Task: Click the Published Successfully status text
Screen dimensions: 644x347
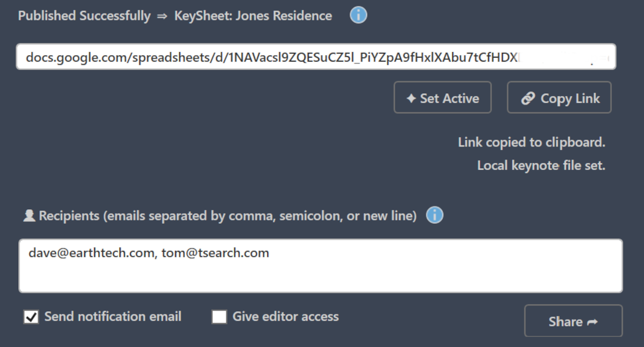Action: click(x=84, y=16)
